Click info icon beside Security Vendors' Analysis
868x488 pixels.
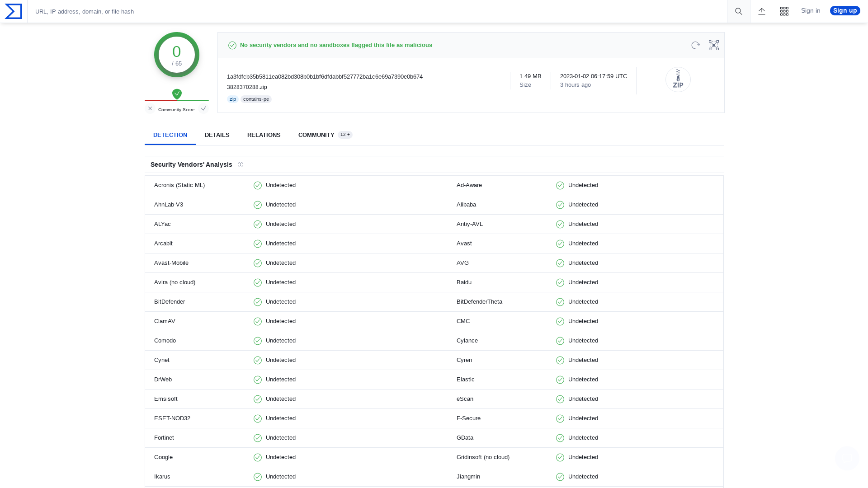[241, 164]
